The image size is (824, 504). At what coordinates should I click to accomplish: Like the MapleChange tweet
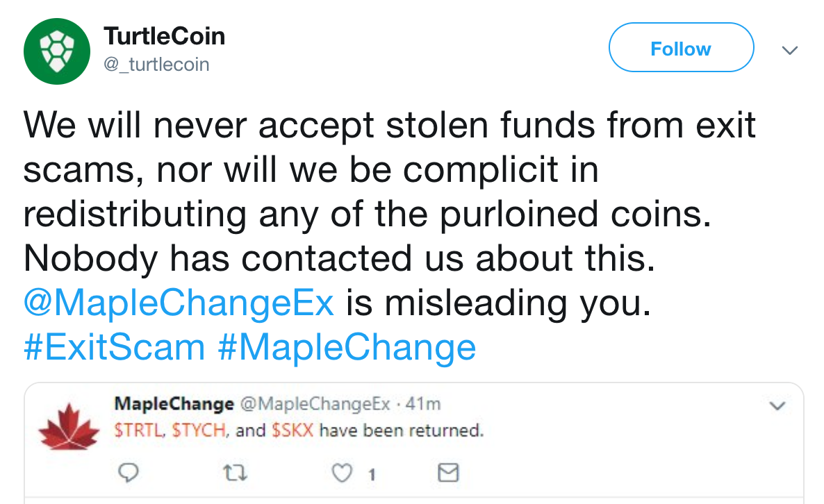click(341, 473)
